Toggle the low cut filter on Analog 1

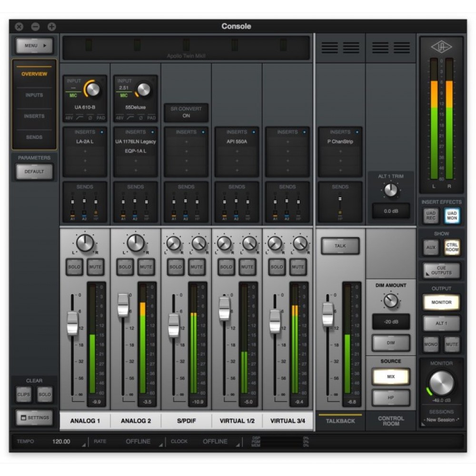click(79, 118)
